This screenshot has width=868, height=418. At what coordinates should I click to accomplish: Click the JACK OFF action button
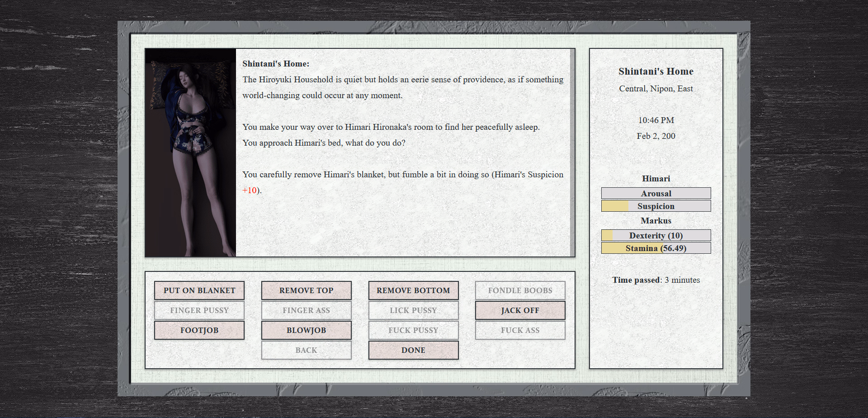coord(520,310)
